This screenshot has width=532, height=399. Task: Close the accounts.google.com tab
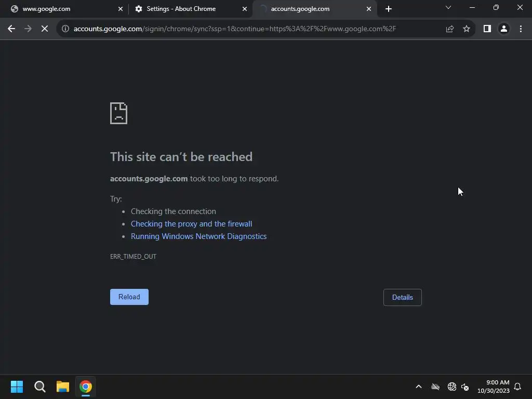(369, 9)
